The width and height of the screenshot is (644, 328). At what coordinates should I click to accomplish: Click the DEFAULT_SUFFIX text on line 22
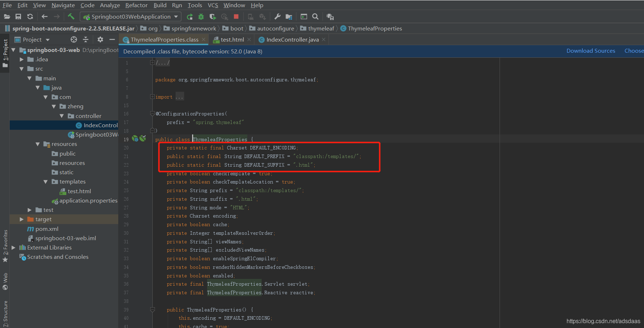pos(264,165)
